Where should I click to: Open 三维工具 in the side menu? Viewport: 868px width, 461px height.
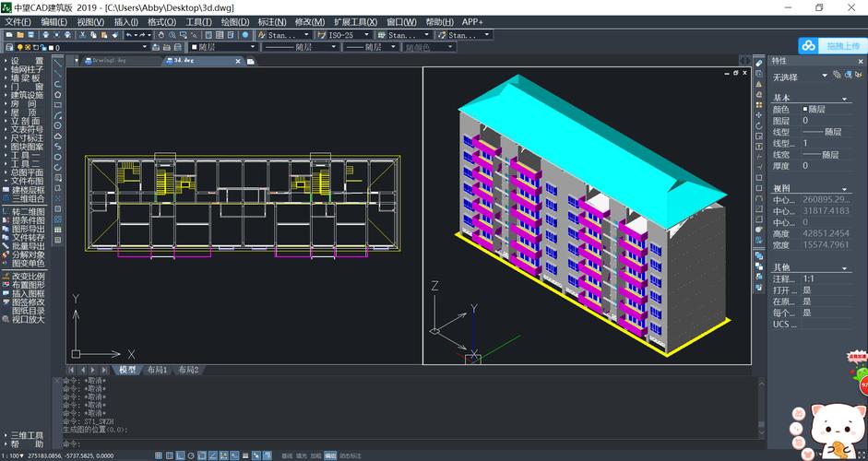(24, 435)
